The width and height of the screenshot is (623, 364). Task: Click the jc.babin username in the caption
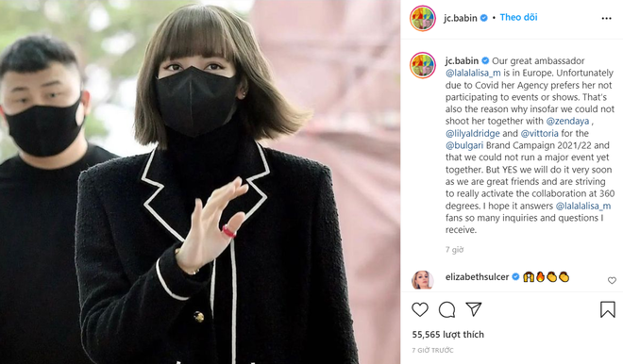(x=462, y=60)
